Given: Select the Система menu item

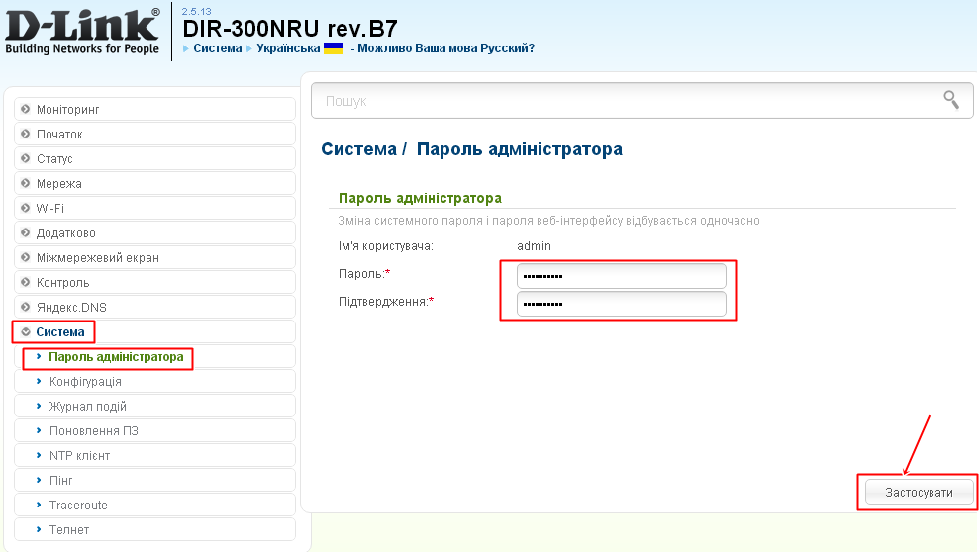Looking at the screenshot, I should pyautogui.click(x=154, y=331).
